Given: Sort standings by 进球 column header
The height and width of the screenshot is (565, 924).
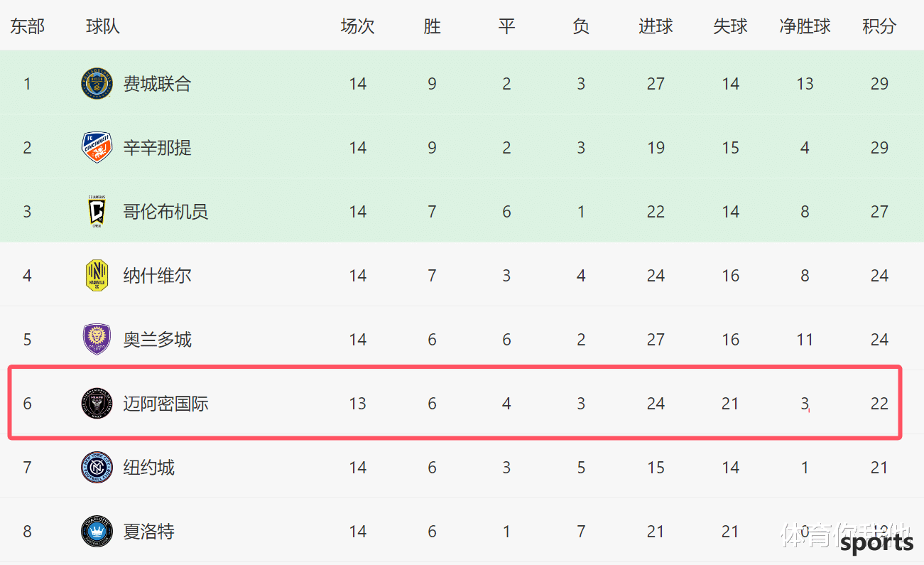Looking at the screenshot, I should click(x=656, y=26).
